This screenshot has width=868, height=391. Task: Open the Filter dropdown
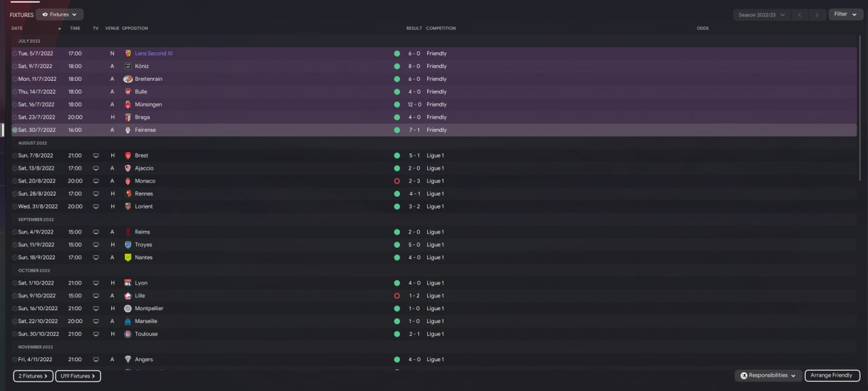click(x=845, y=14)
